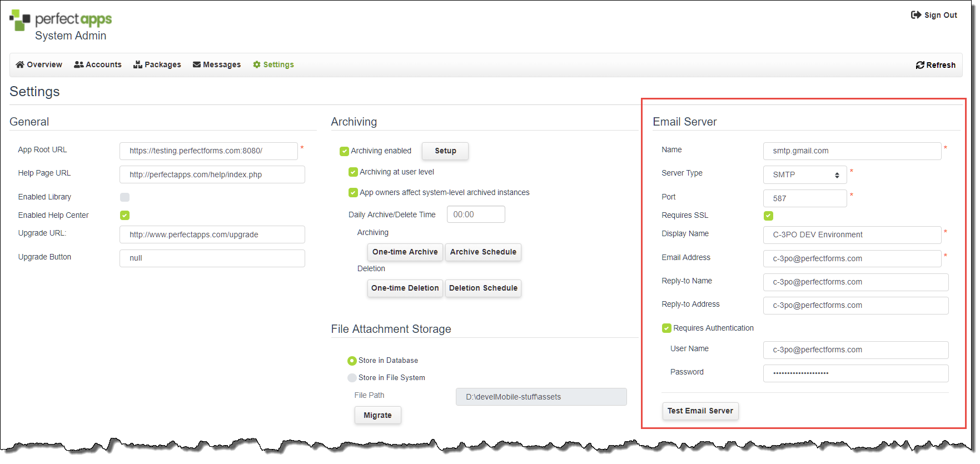Click the Reply-to Address field
Image resolution: width=980 pixels, height=464 pixels.
(x=856, y=305)
